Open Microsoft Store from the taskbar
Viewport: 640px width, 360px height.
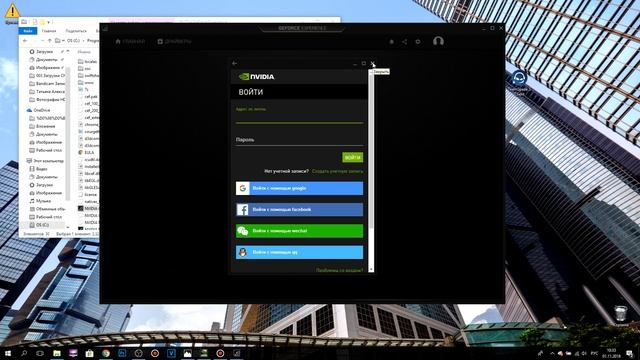tap(89, 353)
